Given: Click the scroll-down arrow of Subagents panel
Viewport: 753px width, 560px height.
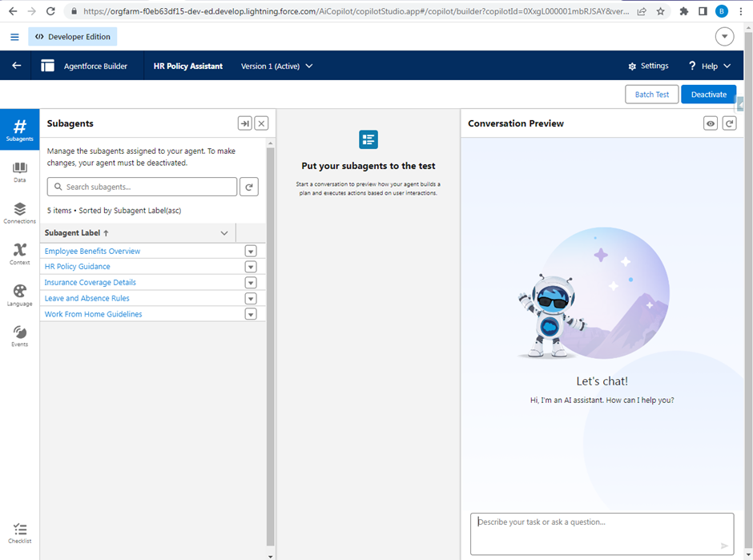Looking at the screenshot, I should click(271, 557).
